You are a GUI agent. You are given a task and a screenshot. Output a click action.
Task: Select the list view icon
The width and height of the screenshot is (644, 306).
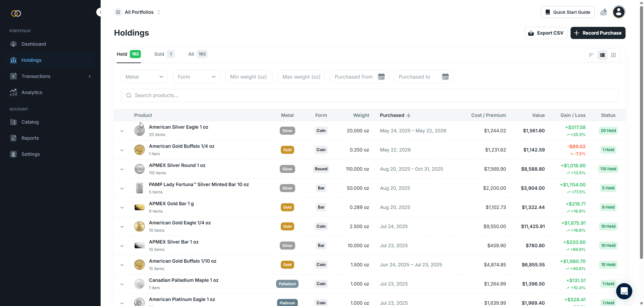point(602,55)
